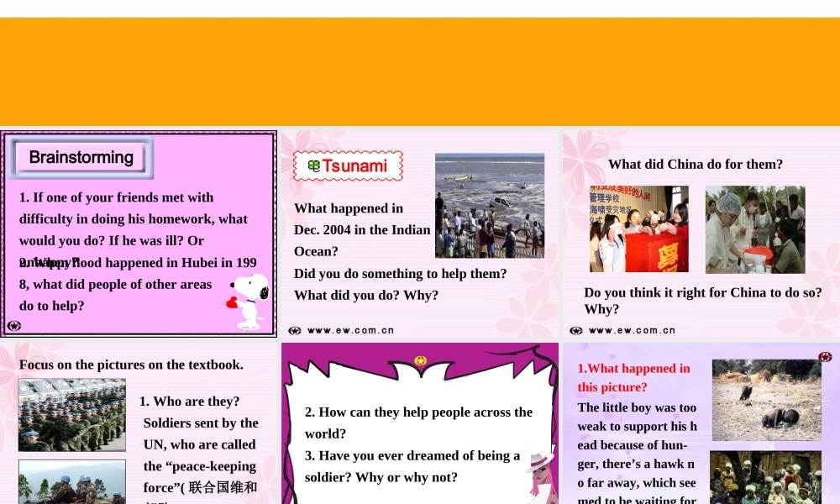Click the logo icon beside www.ew.com.cn on the Tsunami slide

point(295,330)
